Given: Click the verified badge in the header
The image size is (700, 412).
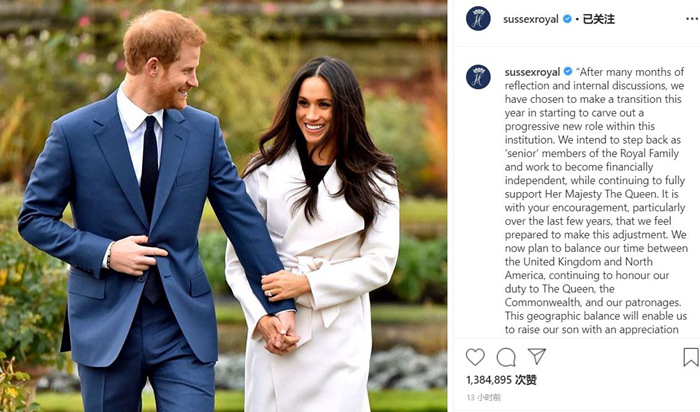Looking at the screenshot, I should [567, 19].
